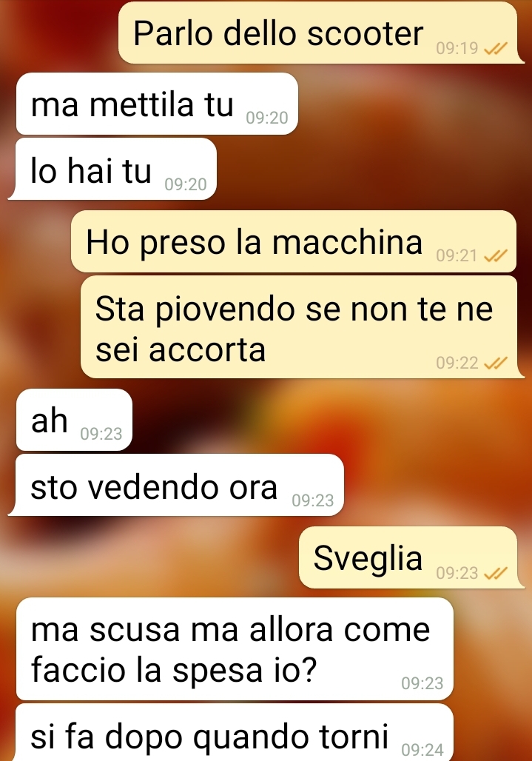Tap read-receipt checkmarks on 'Sveglia' message

(x=496, y=573)
